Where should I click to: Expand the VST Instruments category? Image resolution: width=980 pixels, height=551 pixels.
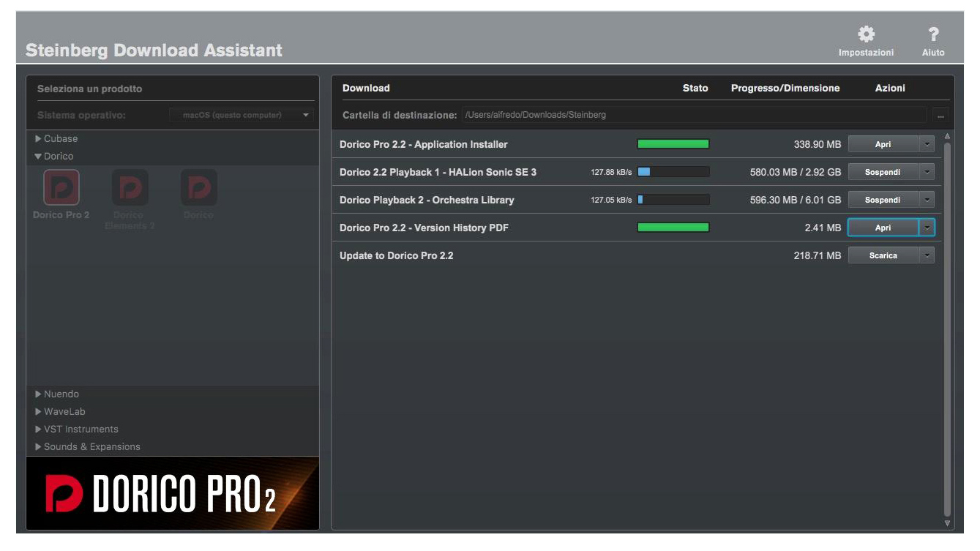coord(76,429)
